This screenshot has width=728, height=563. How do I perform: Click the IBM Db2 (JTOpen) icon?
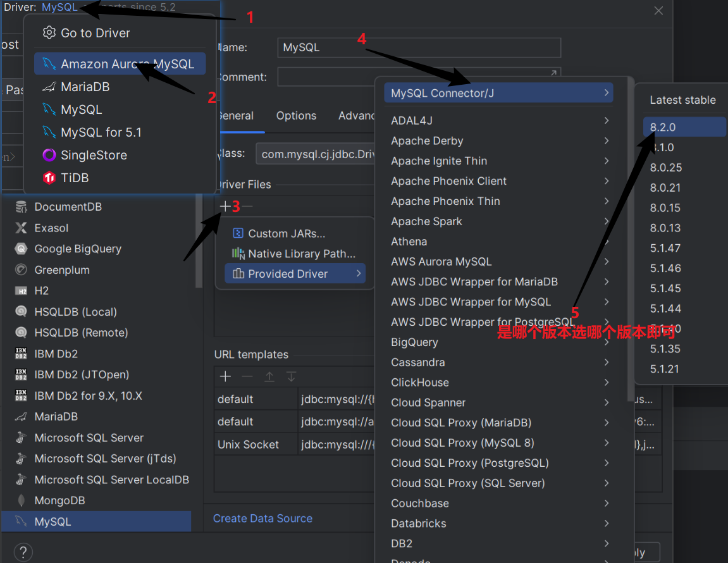(x=21, y=374)
